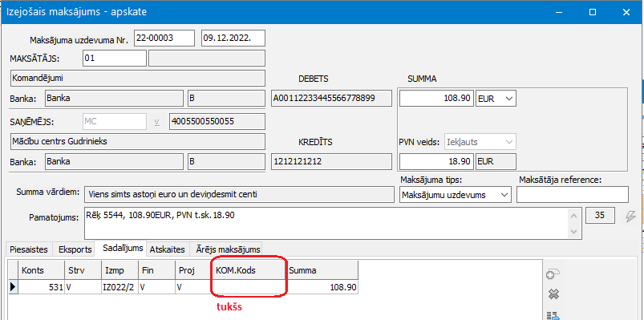Click the debit account A0011223344556778899 field
644x320 pixels.
(331, 99)
